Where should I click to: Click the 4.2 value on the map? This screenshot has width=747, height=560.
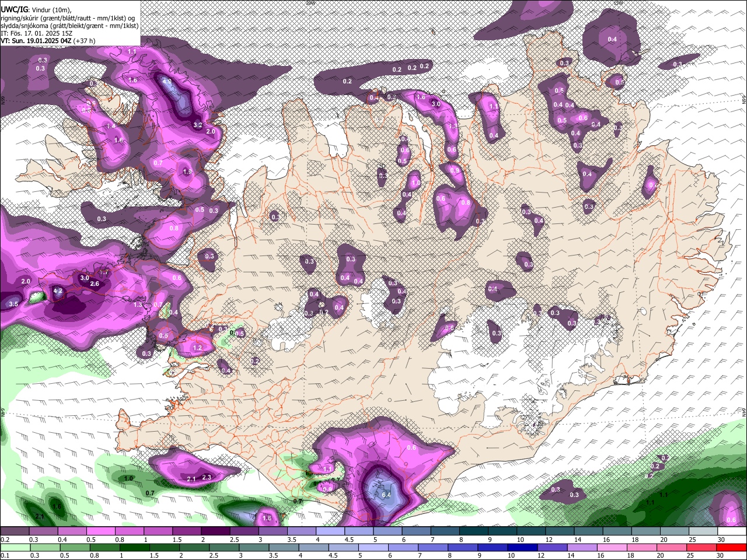pyautogui.click(x=58, y=290)
